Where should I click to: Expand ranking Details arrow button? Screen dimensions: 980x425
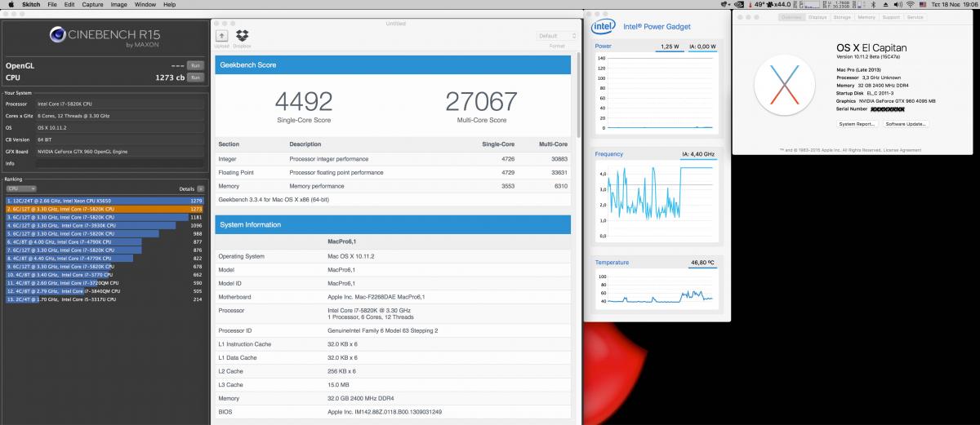pos(198,188)
